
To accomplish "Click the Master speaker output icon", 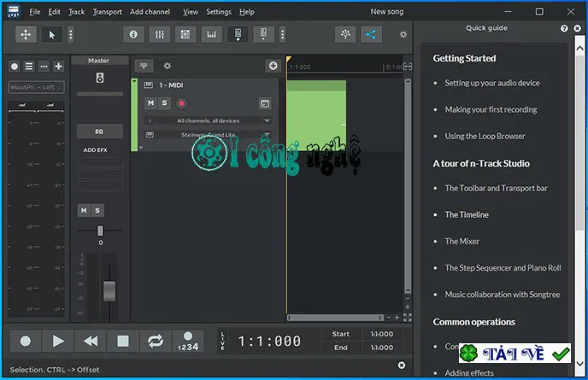I will click(x=100, y=78).
